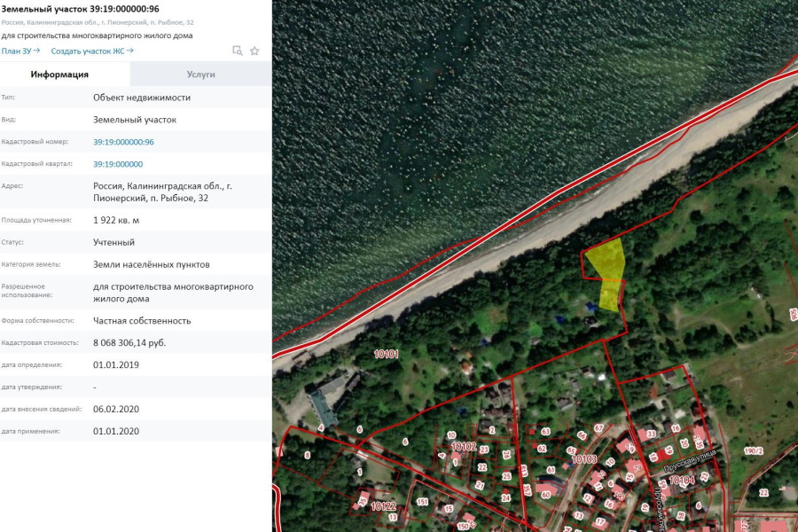Viewport: 798px width, 532px height.
Task: Click the zoom-to-object magnifier icon
Action: click(237, 51)
